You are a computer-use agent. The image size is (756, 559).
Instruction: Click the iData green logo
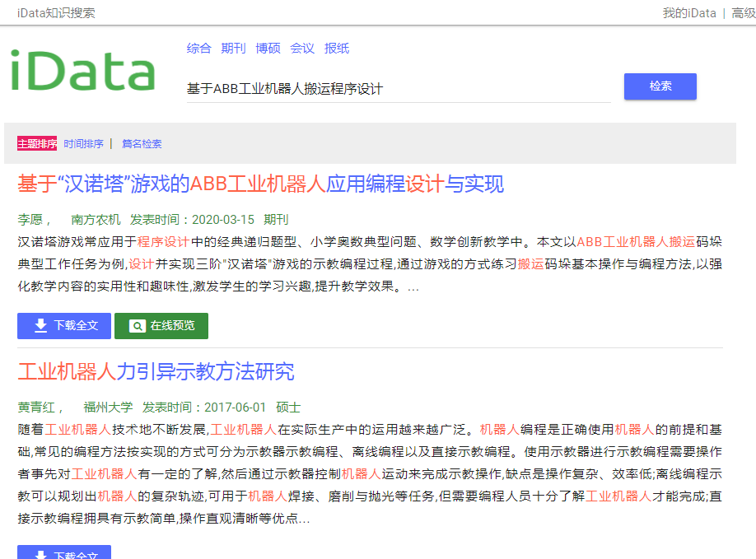click(x=82, y=70)
